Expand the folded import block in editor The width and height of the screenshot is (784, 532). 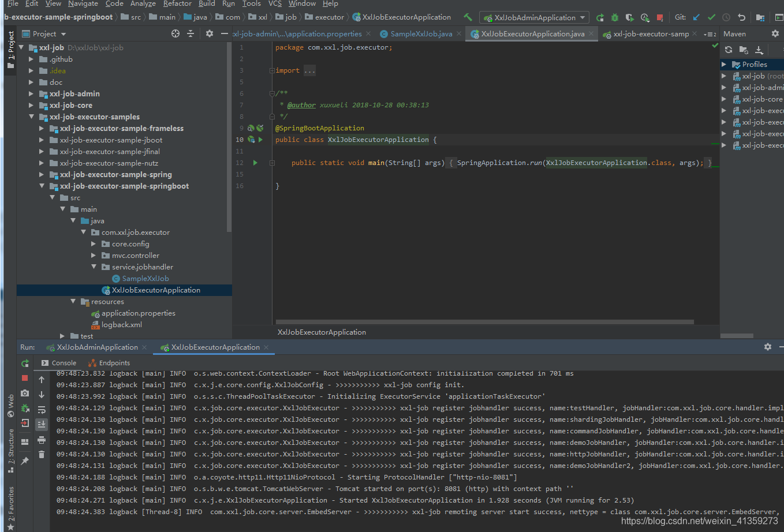[271, 71]
